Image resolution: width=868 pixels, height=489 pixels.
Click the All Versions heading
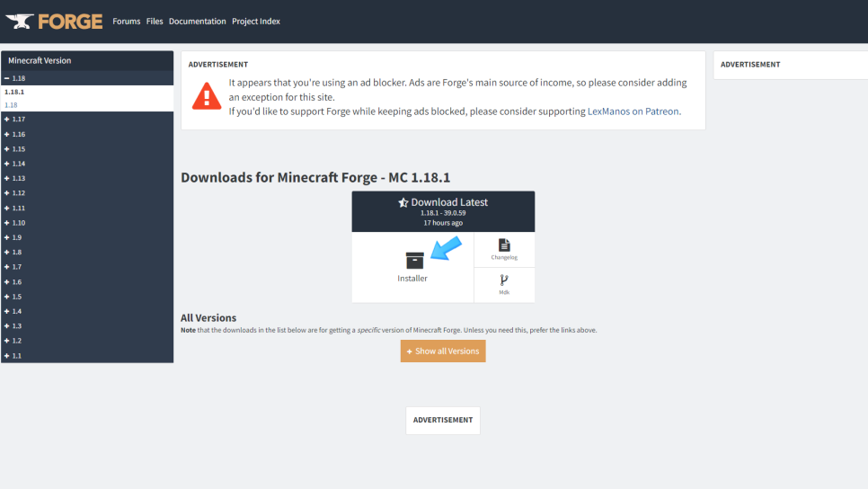click(208, 318)
